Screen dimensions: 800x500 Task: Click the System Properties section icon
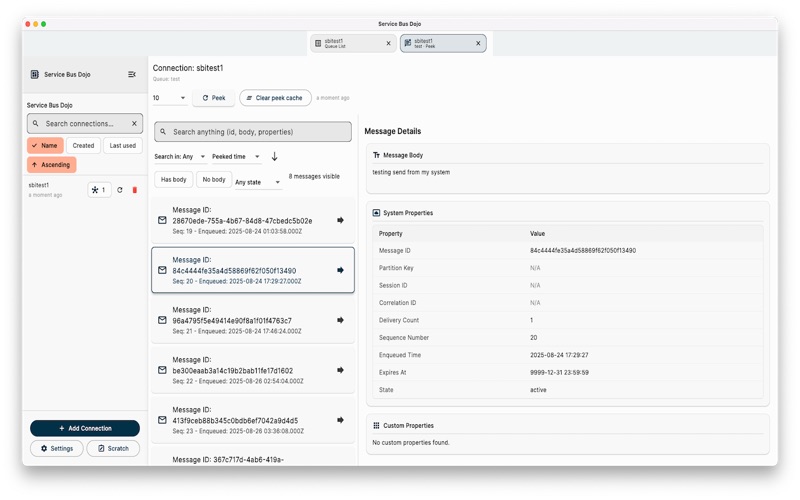pos(377,213)
